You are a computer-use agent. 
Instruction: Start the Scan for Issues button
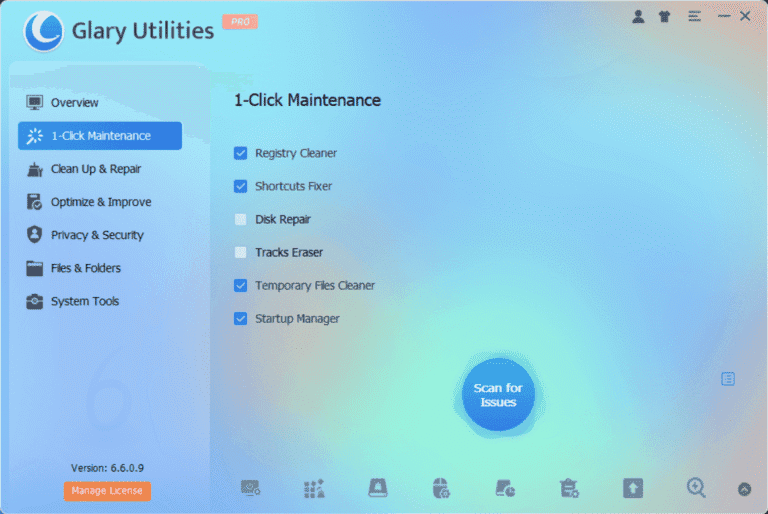(x=498, y=395)
